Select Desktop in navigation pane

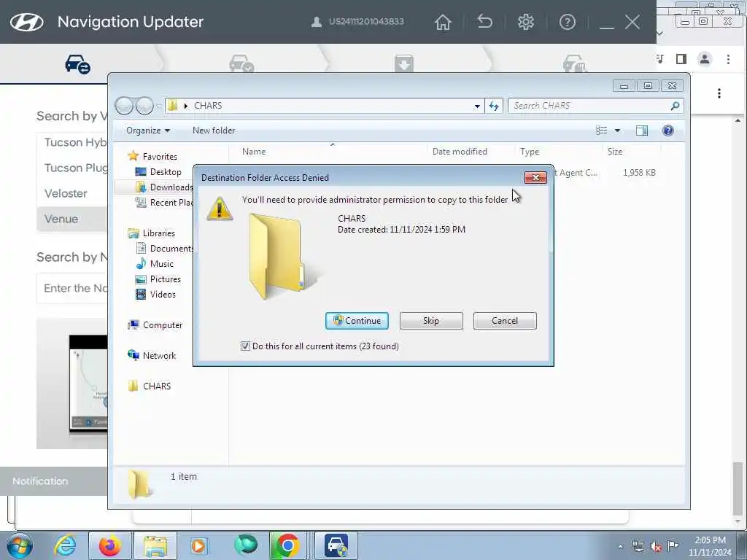(158, 172)
